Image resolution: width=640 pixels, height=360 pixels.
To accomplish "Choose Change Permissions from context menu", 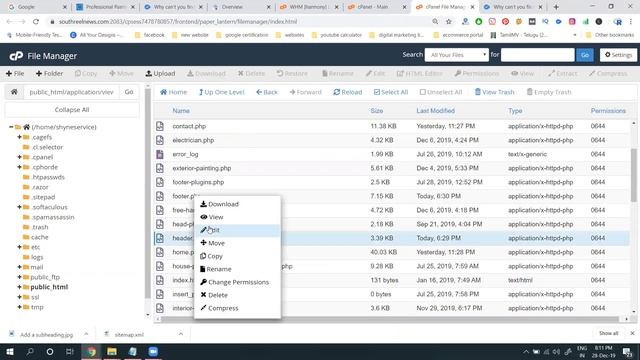I will click(237, 282).
